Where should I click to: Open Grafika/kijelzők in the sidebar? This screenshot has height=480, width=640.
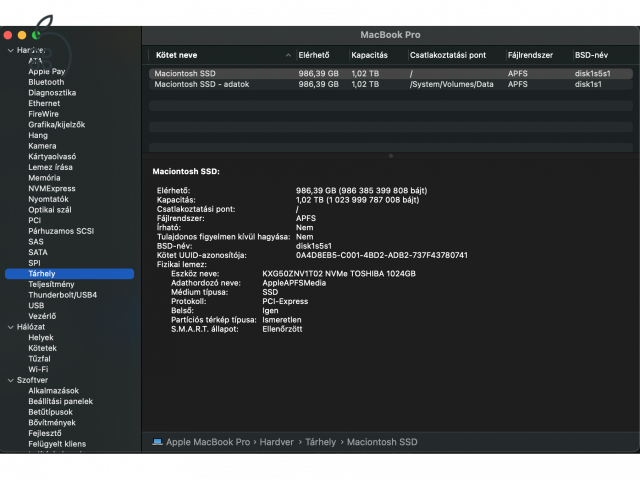pos(56,124)
